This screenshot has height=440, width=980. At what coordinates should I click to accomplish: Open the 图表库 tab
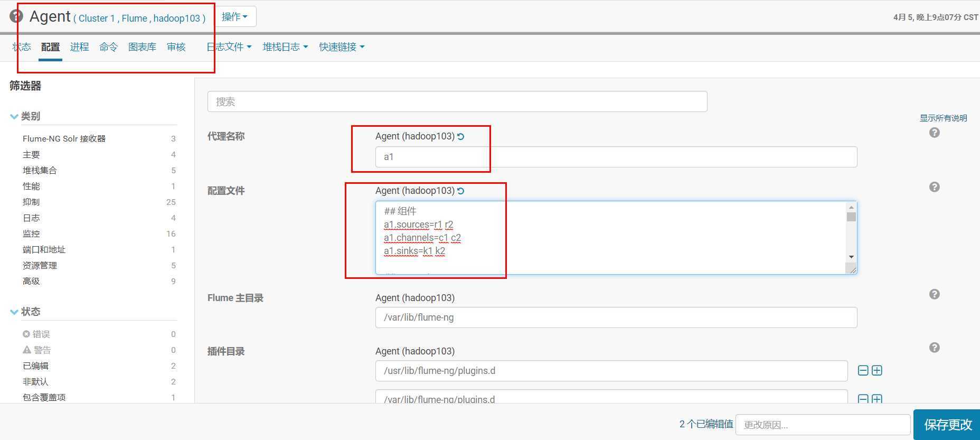click(x=142, y=47)
